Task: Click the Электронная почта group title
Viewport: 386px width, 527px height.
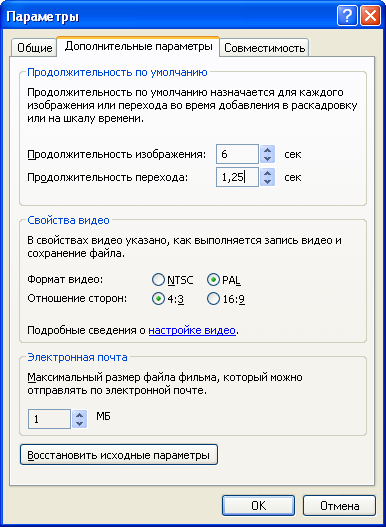Action: (77, 357)
